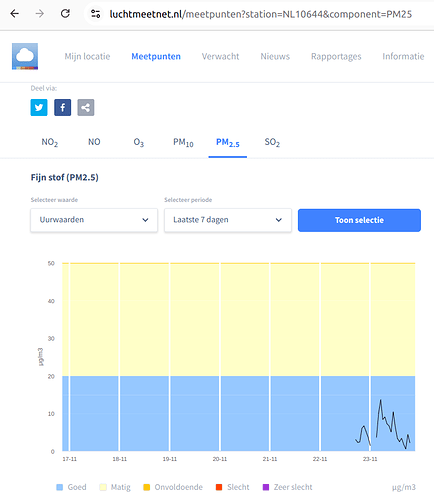The width and height of the screenshot is (434, 500).
Task: Go to the Rapportages page
Action: click(x=336, y=56)
